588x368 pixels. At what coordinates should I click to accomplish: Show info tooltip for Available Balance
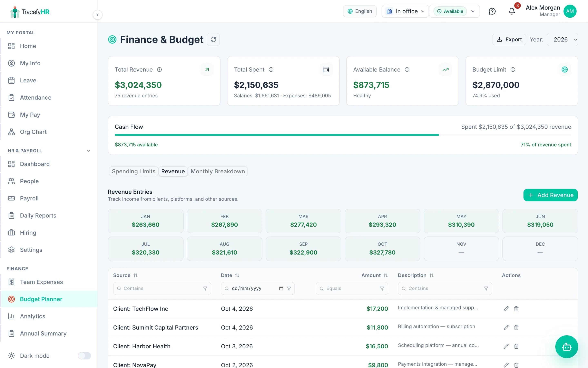point(407,70)
